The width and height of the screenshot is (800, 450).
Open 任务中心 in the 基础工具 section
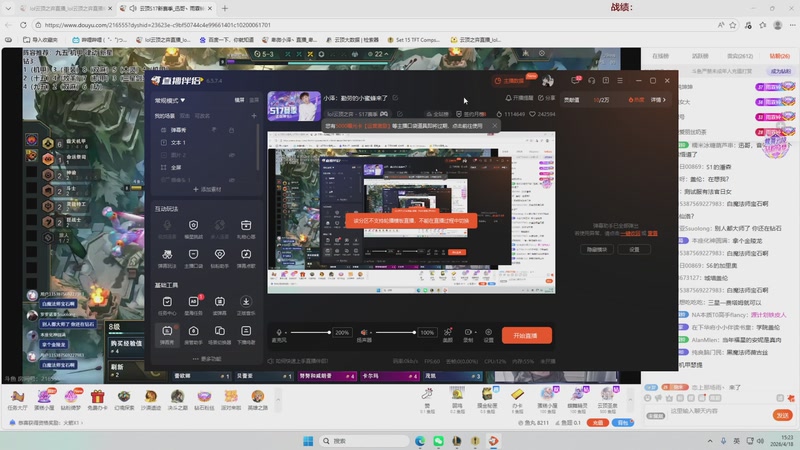tap(167, 305)
